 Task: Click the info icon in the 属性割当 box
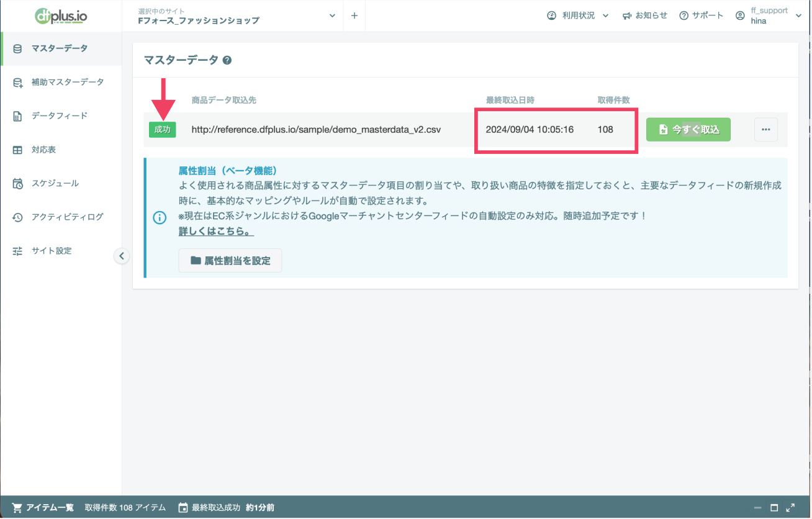160,218
